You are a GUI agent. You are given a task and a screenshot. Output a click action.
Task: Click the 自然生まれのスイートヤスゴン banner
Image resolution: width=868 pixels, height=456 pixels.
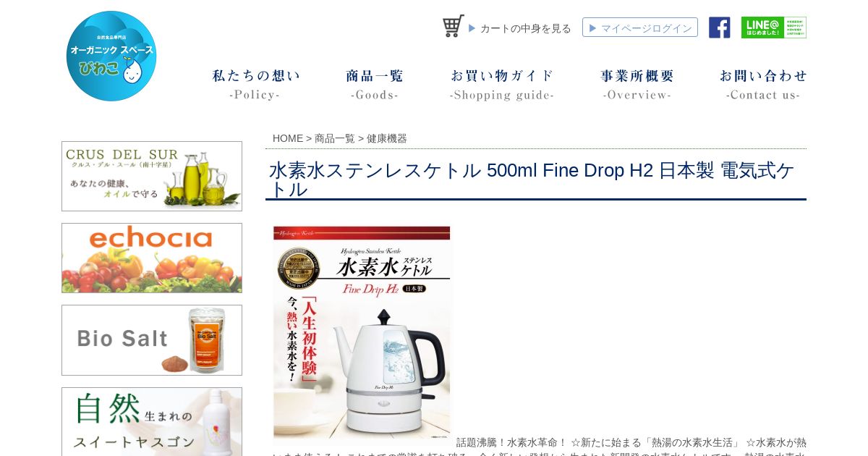point(152,421)
